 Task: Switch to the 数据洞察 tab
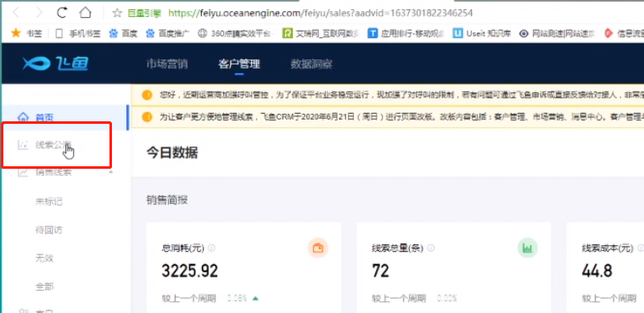click(x=311, y=64)
